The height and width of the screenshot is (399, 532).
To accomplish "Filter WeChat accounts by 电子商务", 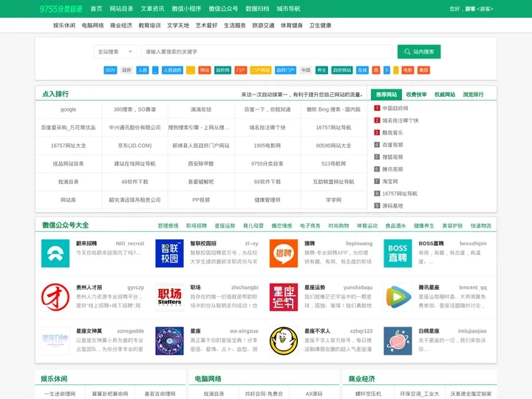I will coord(310,225).
